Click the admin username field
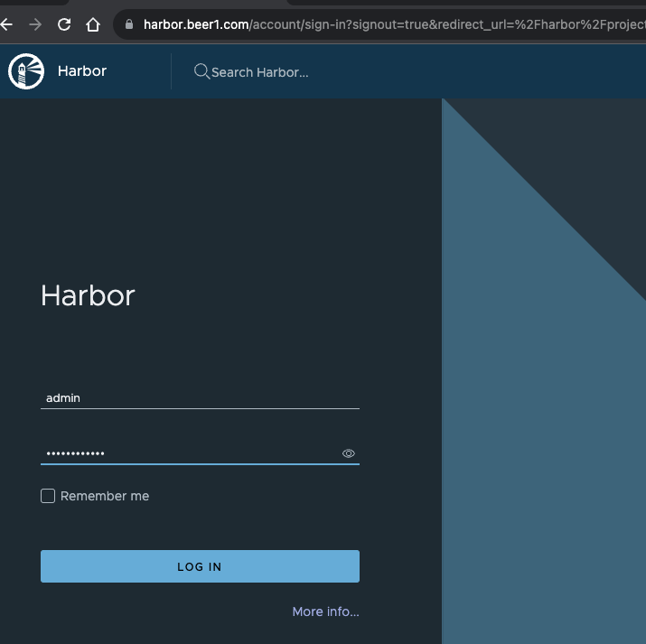This screenshot has width=646, height=644. click(200, 398)
